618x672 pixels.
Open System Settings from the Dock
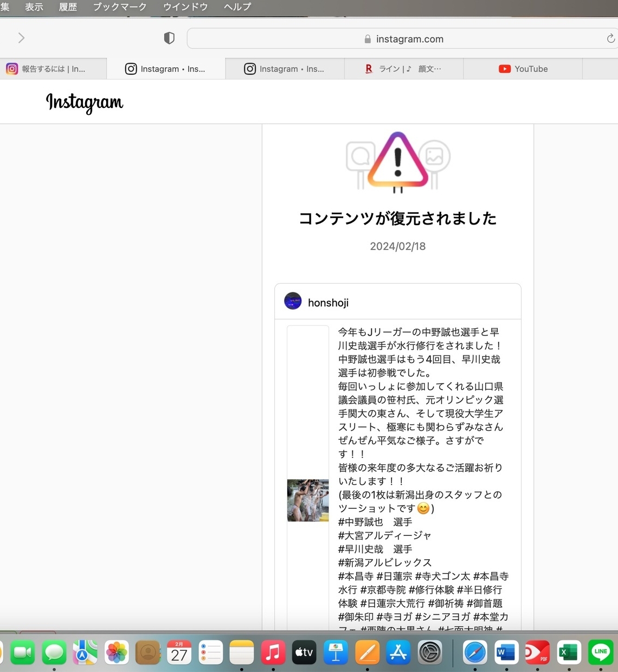pos(430,652)
